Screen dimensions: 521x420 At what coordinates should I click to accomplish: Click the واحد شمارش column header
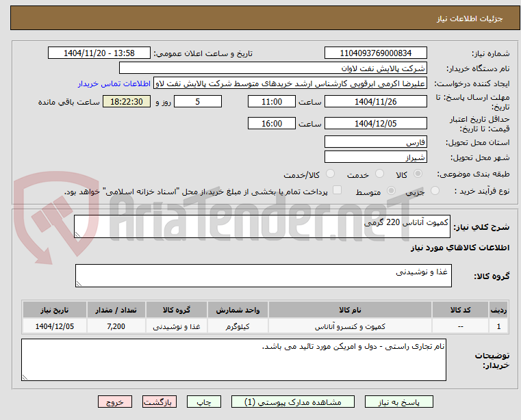click(238, 310)
